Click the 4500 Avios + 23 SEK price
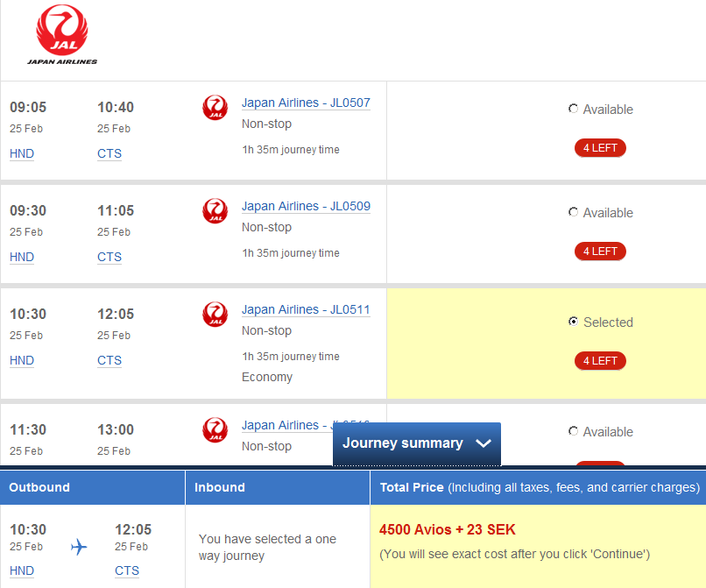Viewport: 706px width, 588px height. (x=447, y=529)
